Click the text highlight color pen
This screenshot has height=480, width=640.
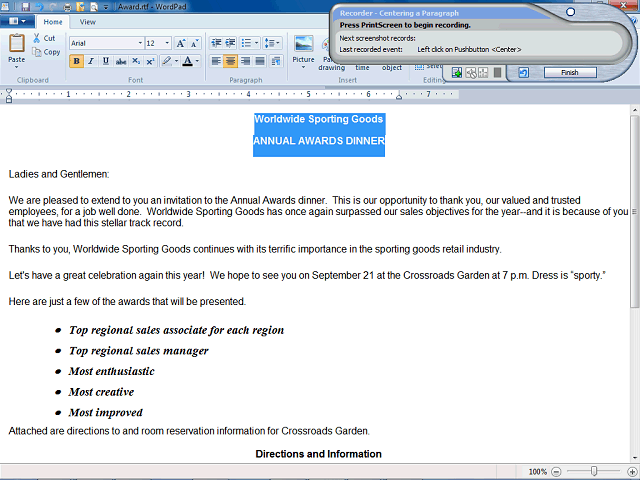tap(167, 61)
